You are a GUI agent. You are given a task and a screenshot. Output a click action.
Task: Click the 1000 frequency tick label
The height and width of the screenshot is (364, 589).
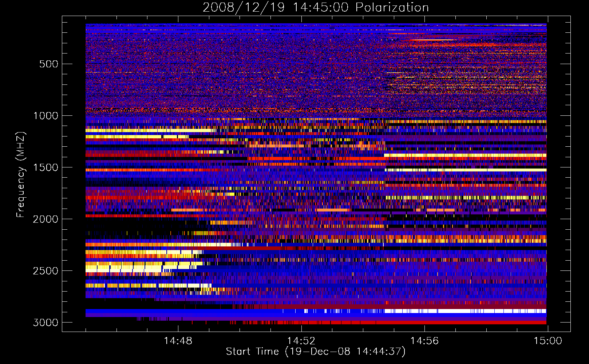click(x=46, y=116)
